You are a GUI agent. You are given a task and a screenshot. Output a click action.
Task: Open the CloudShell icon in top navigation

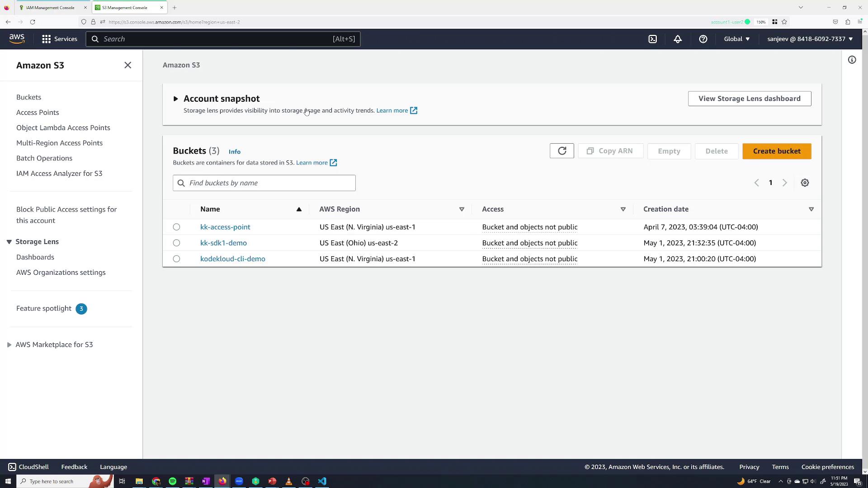tap(652, 39)
